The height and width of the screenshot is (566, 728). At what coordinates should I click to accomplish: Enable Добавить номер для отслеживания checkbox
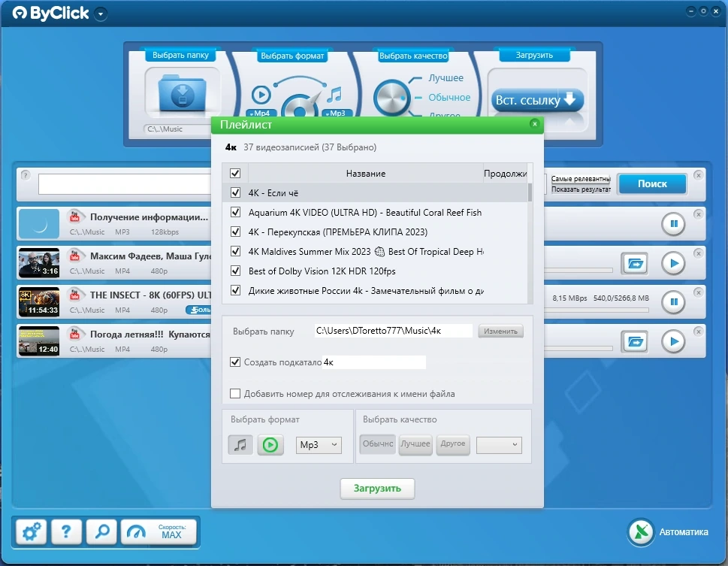pos(235,394)
